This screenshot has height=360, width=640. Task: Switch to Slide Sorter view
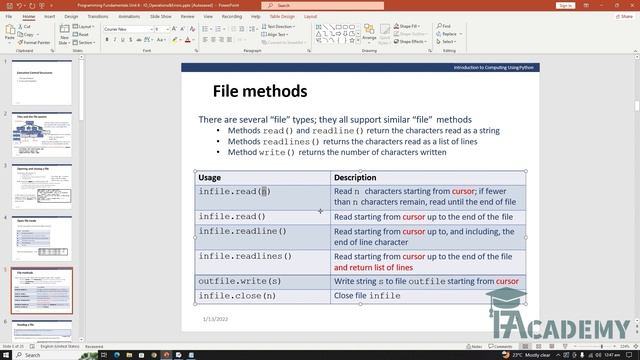[539, 346]
